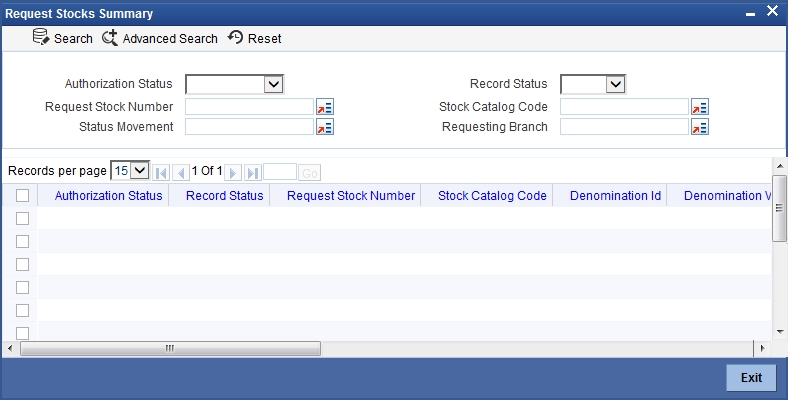This screenshot has width=788, height=400.
Task: Sort by Request Stock Number column header
Action: click(x=351, y=195)
